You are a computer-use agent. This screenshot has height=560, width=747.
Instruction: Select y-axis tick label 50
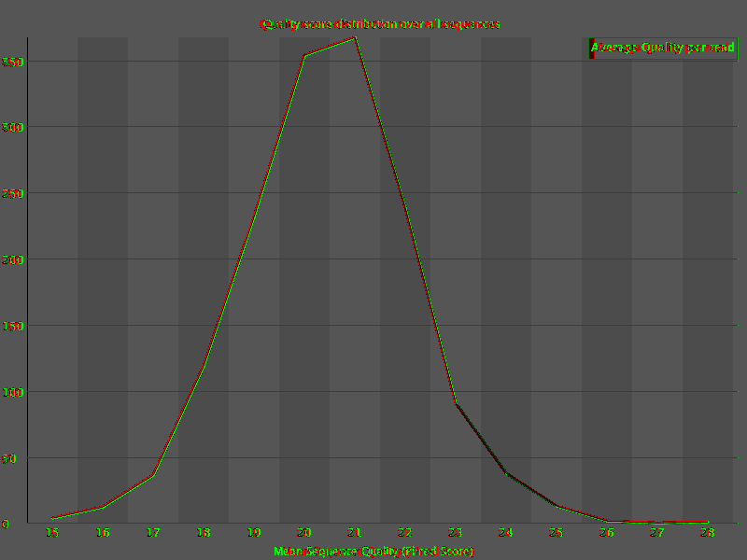point(9,458)
